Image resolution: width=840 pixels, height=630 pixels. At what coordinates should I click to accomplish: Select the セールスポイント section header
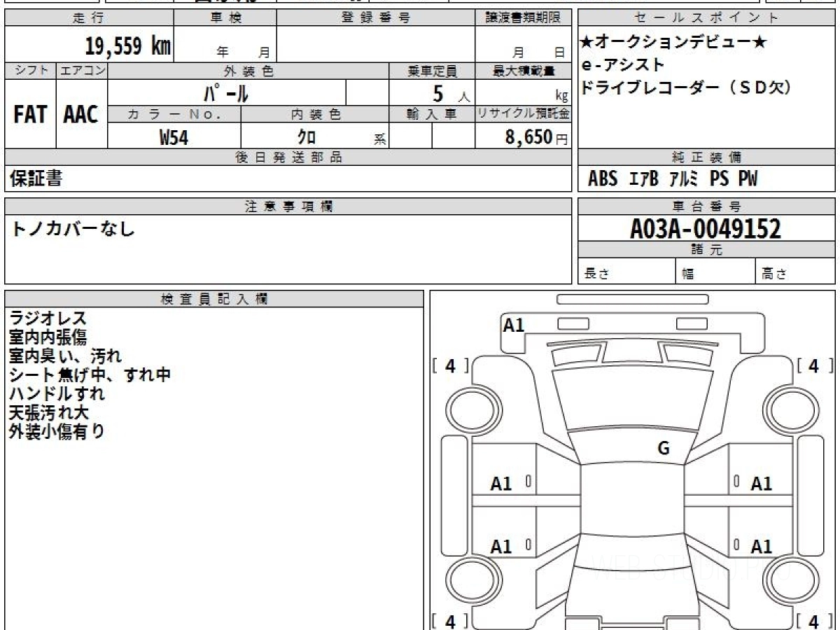706,18
